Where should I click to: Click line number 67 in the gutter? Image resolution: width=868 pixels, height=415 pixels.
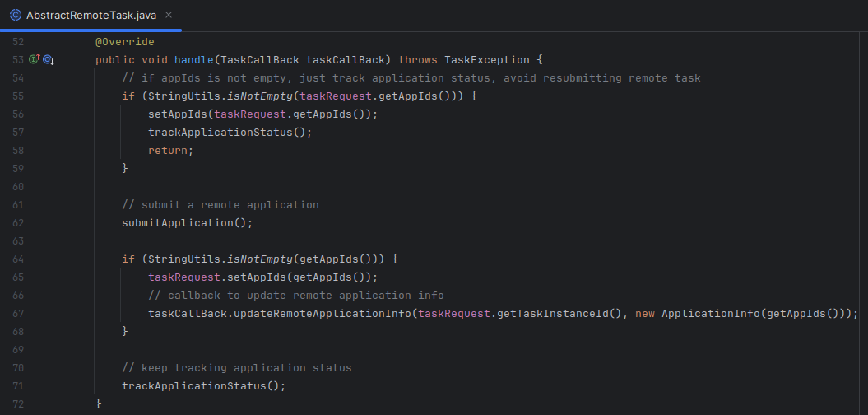18,313
